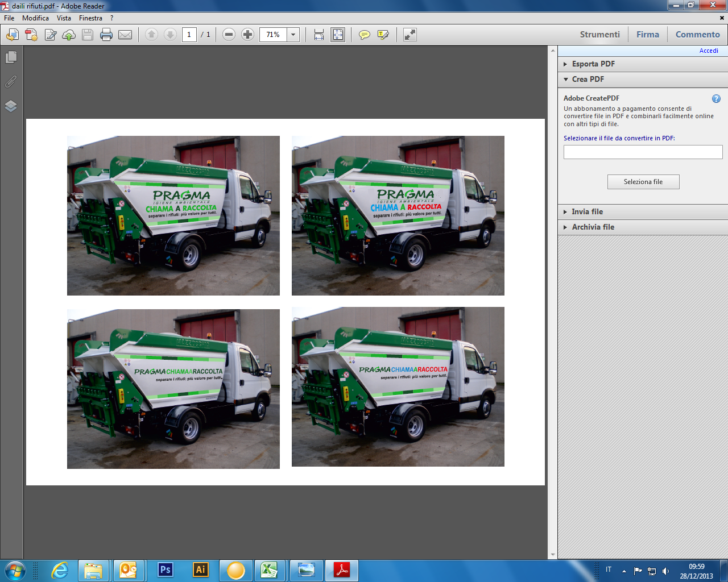Open the Vista menu
Screen dimensions: 728x582
(x=64, y=18)
